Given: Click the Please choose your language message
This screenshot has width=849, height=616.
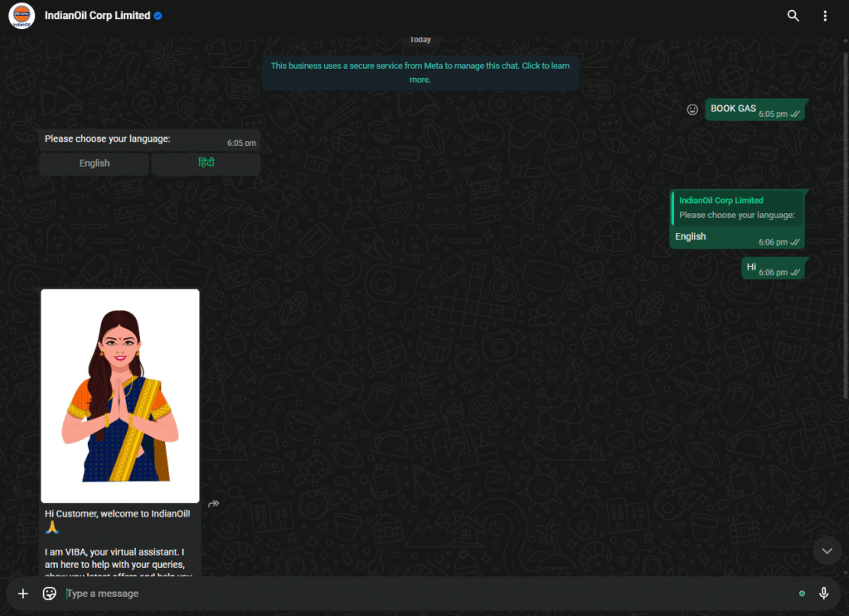Looking at the screenshot, I should pos(149,139).
